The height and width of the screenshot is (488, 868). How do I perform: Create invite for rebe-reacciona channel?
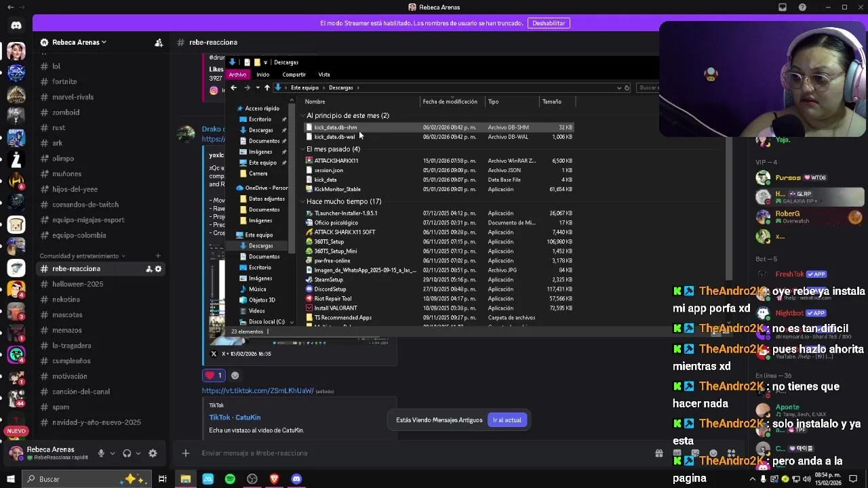point(149,269)
